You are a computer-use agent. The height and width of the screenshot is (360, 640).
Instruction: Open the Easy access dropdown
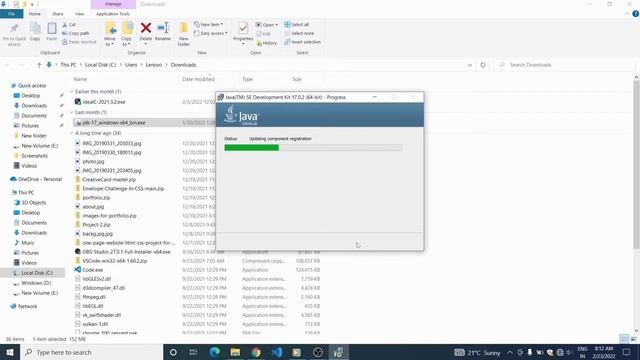coord(211,33)
